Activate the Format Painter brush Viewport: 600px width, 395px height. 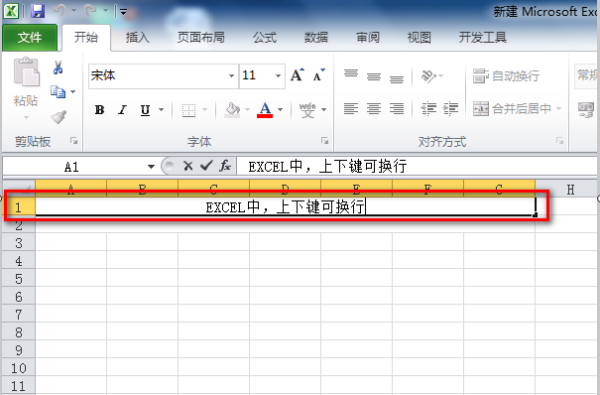click(59, 117)
